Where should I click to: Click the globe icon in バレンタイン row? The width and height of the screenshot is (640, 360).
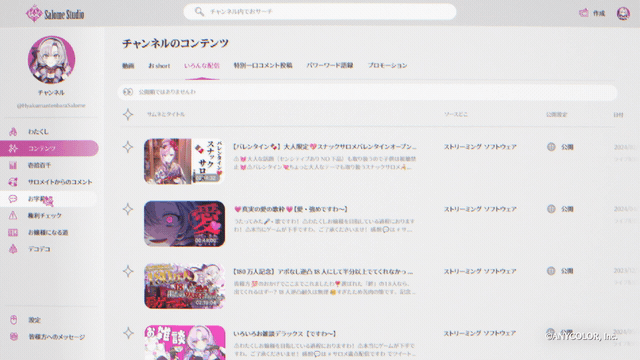click(x=551, y=147)
